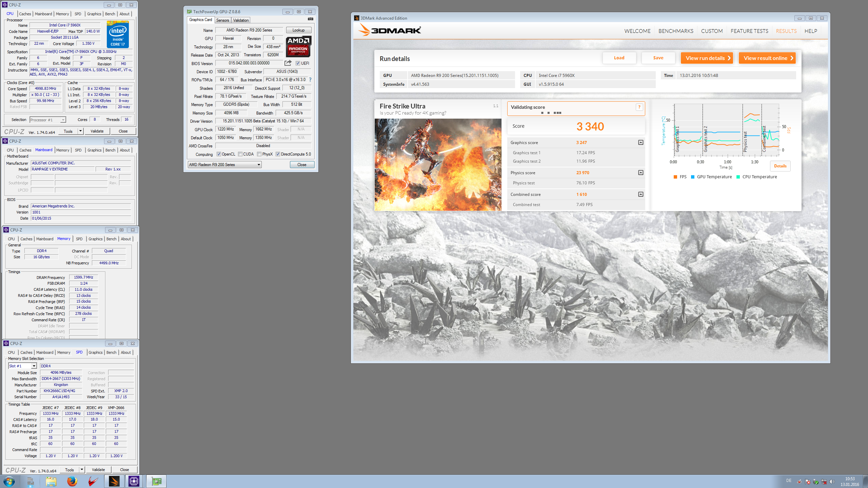This screenshot has width=868, height=488.
Task: Open Action Center flag tray icon
Action: click(808, 482)
